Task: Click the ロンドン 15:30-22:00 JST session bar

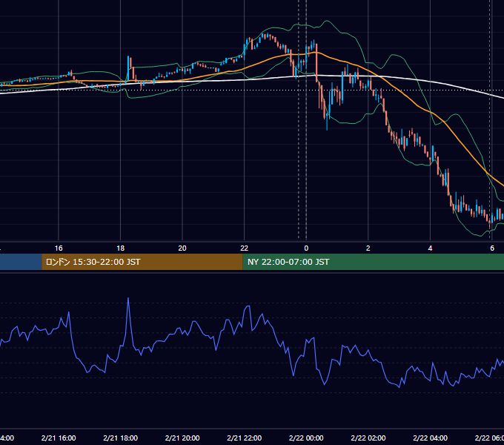Action: (142, 262)
